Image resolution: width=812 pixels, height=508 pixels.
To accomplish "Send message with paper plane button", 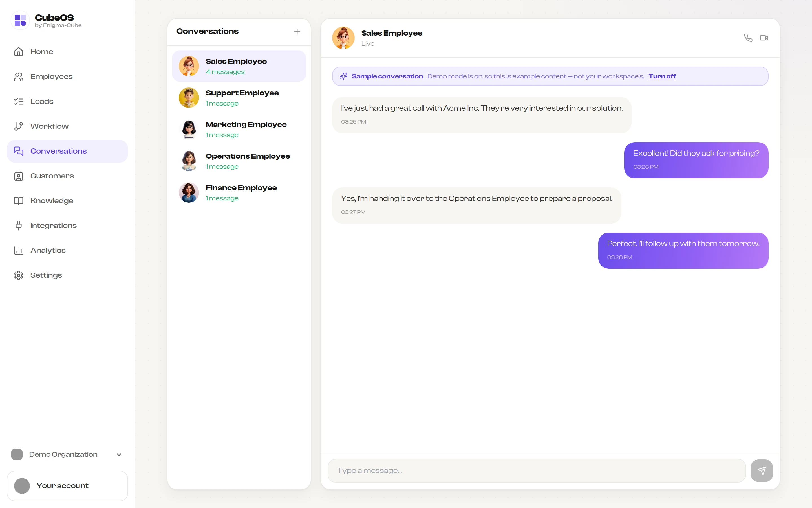I will pyautogui.click(x=761, y=471).
